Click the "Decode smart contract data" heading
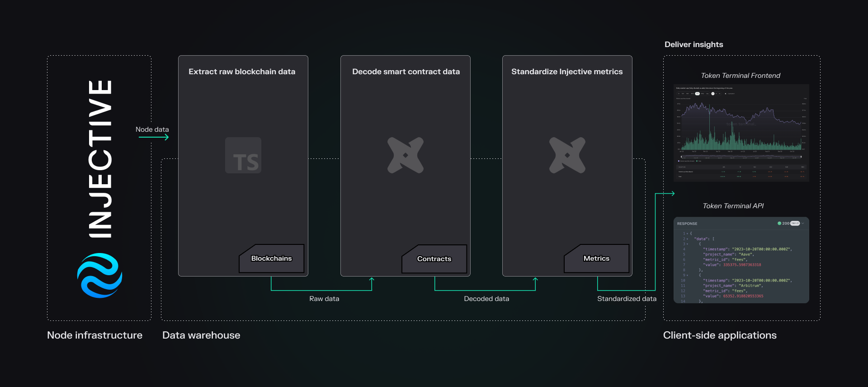868x387 pixels. [x=406, y=72]
